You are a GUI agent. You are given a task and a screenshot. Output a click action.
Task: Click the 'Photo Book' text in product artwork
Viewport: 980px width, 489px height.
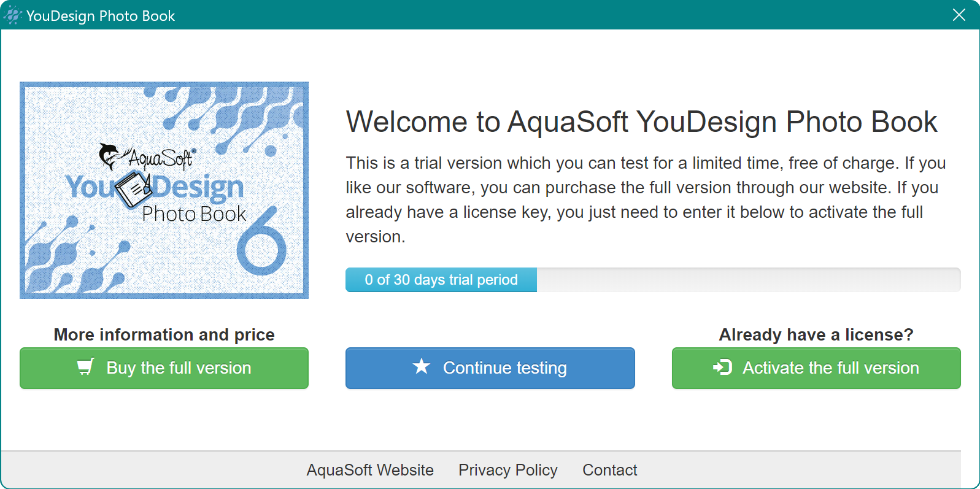pyautogui.click(x=194, y=214)
